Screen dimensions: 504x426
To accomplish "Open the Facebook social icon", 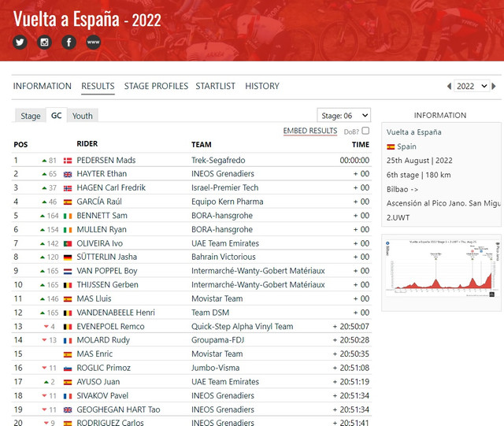I will click(69, 42).
